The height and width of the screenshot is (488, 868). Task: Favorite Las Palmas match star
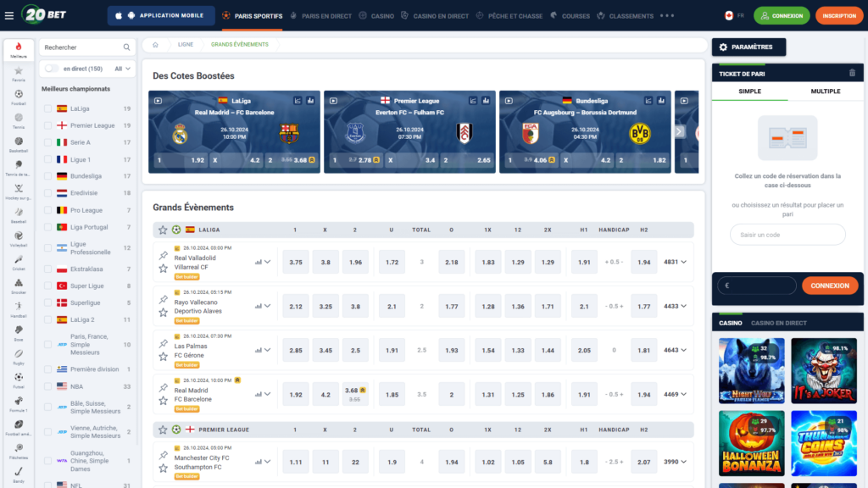point(164,357)
